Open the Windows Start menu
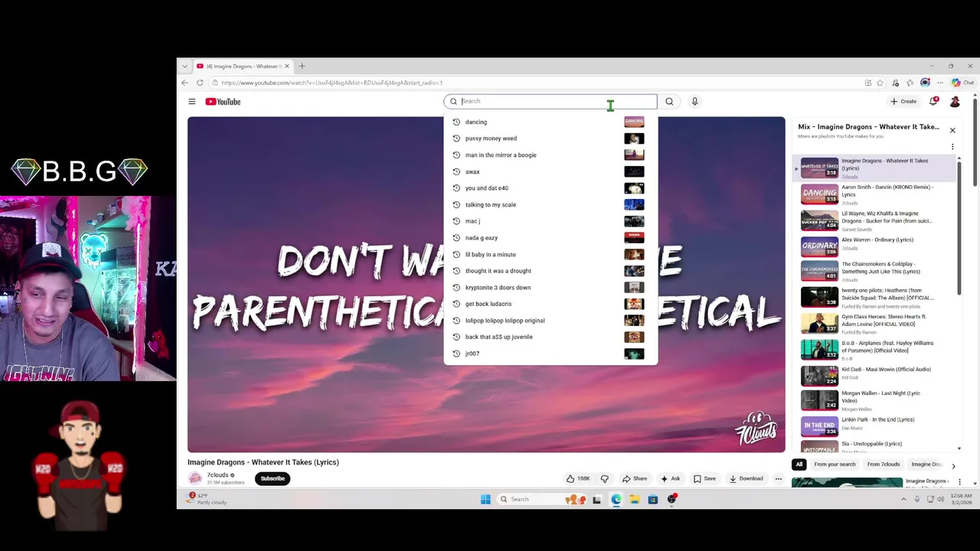The height and width of the screenshot is (551, 980). pyautogui.click(x=485, y=499)
